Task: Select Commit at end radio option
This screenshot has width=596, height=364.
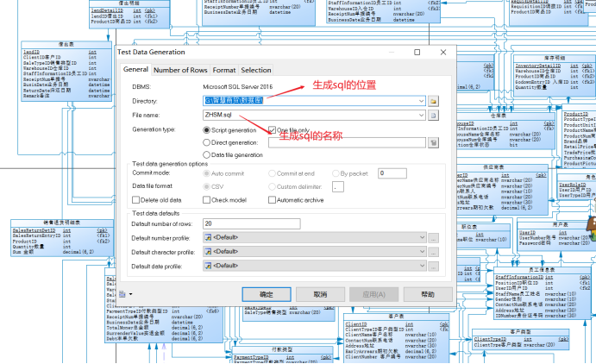Action: point(272,173)
